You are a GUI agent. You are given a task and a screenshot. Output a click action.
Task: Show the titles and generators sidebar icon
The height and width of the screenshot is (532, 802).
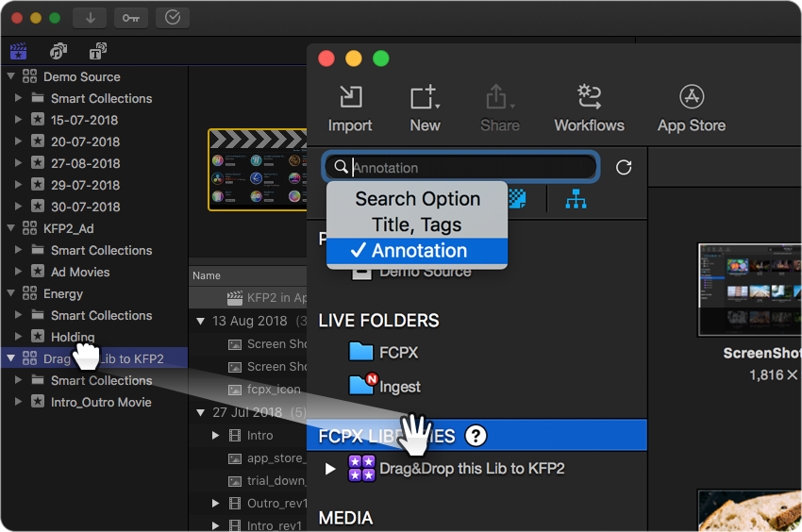[98, 51]
